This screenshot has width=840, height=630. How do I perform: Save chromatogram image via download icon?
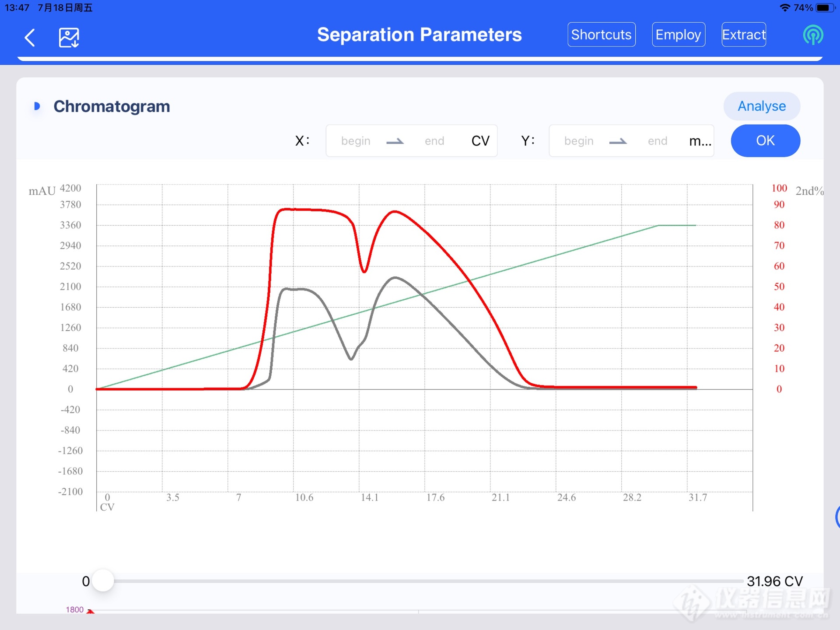(x=69, y=38)
